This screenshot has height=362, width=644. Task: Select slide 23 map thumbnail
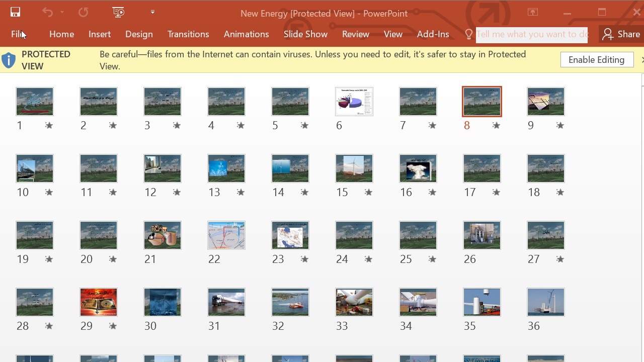pyautogui.click(x=290, y=235)
